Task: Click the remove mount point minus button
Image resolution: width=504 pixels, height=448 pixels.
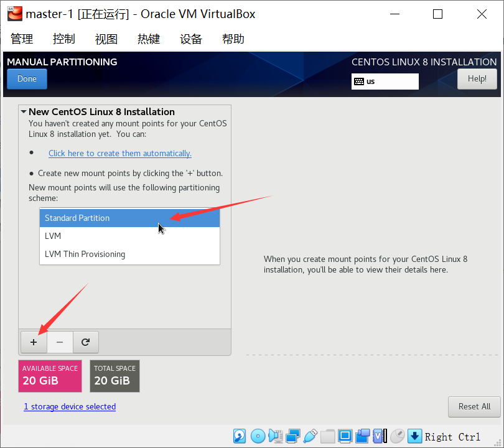Action: tap(60, 342)
